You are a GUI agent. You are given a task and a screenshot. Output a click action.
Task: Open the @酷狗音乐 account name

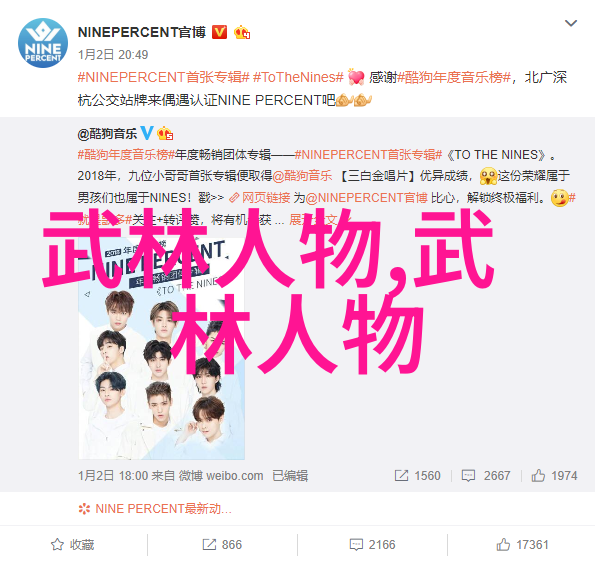(107, 134)
